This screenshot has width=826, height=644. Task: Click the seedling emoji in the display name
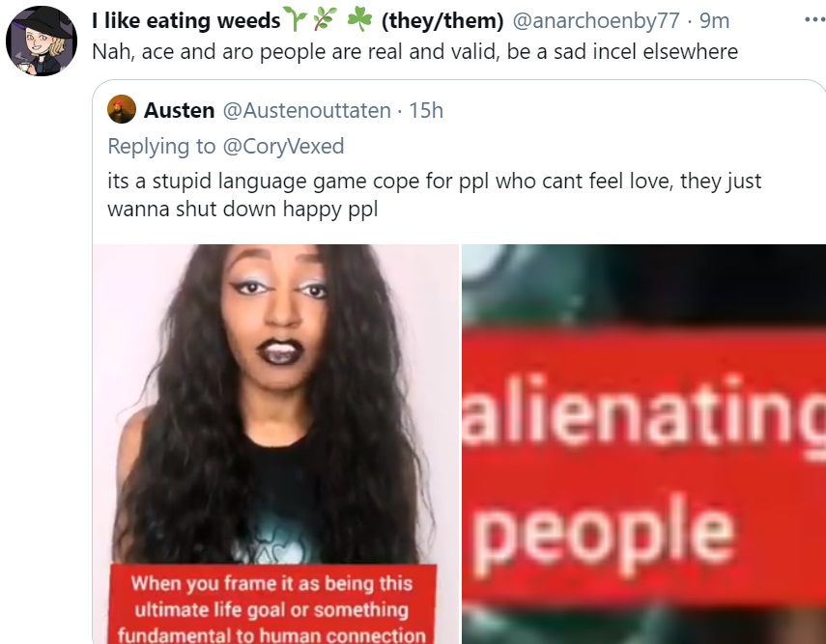click(295, 19)
